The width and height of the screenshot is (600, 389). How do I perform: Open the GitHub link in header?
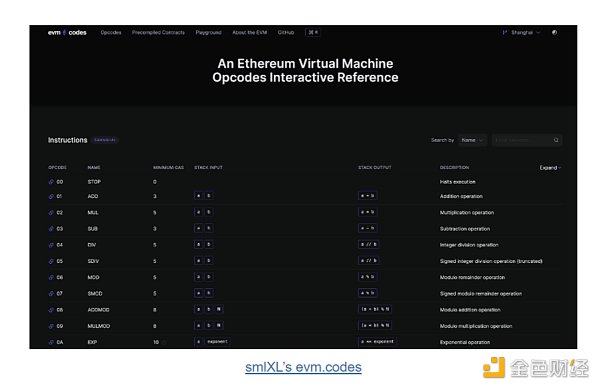(286, 33)
